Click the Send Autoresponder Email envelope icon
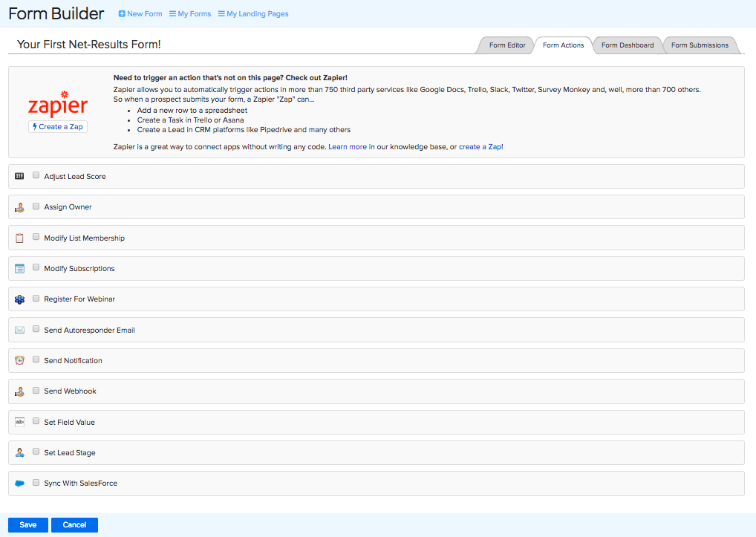This screenshot has width=756, height=537. [x=19, y=330]
